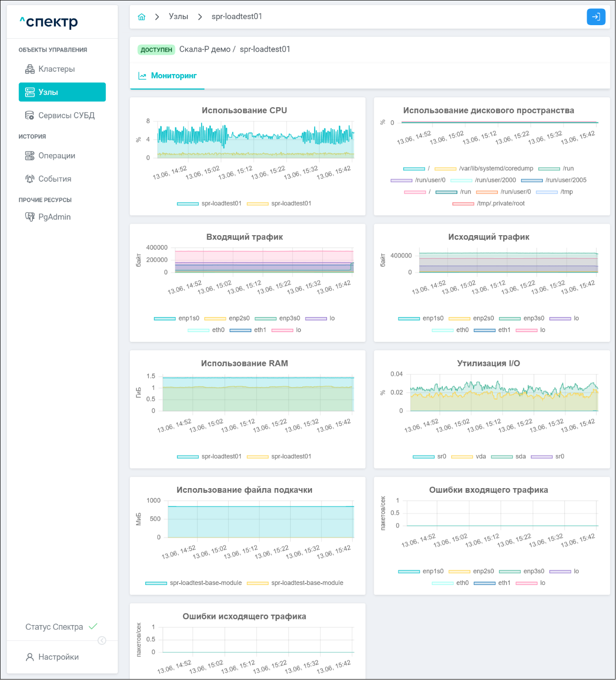Click the Operations icon in sidebar

(x=30, y=156)
